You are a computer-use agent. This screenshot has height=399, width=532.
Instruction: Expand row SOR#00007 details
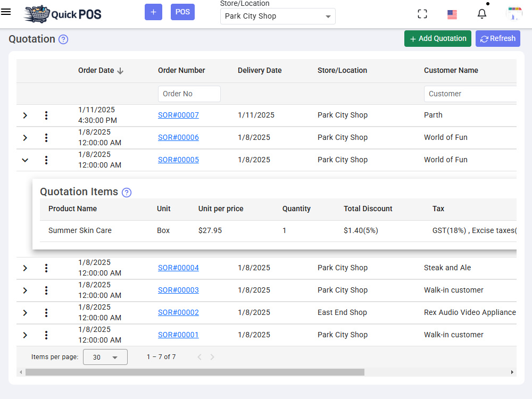25,115
